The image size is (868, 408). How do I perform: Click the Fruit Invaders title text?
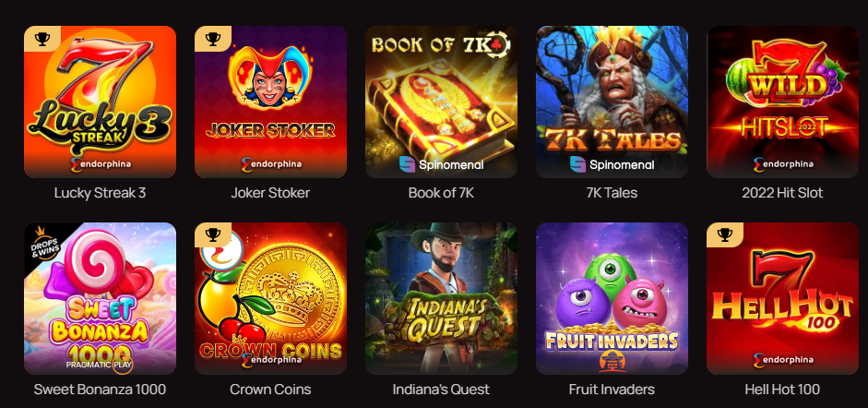click(x=612, y=390)
